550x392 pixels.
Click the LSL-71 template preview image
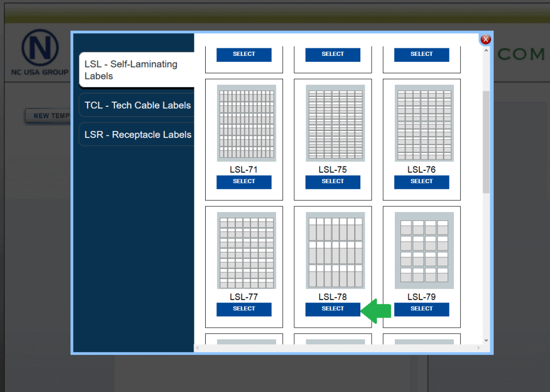click(247, 123)
